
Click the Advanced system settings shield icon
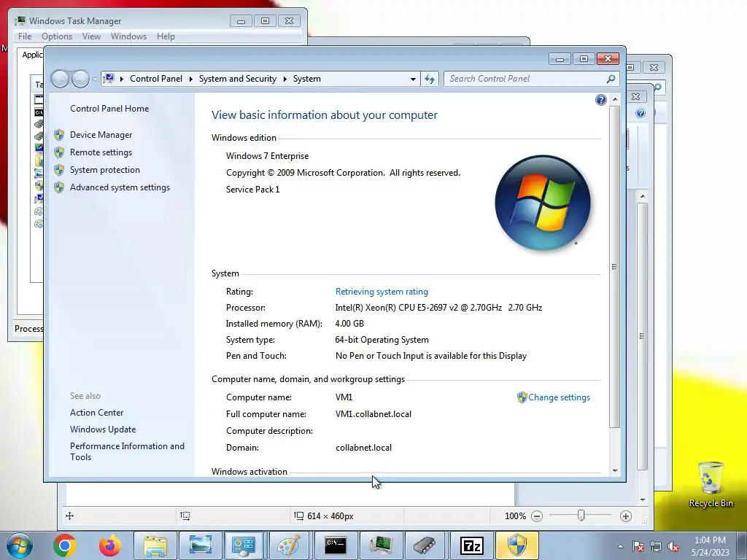59,187
